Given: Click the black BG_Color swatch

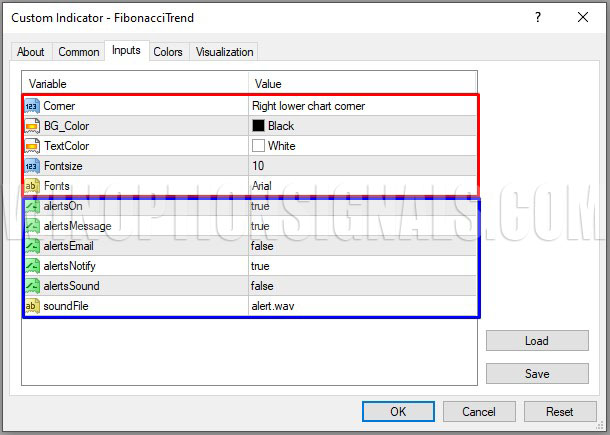Looking at the screenshot, I should tap(258, 126).
